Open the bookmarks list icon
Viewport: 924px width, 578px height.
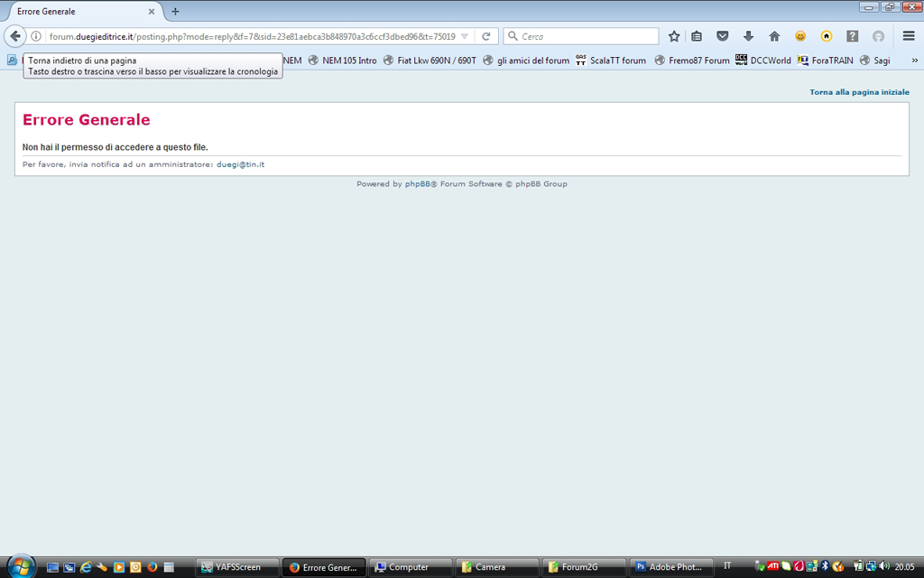click(697, 36)
